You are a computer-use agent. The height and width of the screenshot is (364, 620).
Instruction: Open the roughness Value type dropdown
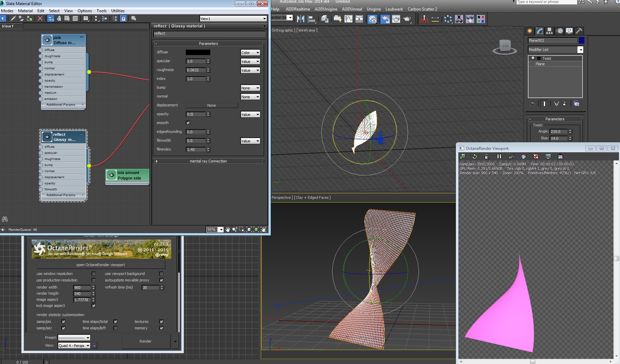(x=250, y=70)
